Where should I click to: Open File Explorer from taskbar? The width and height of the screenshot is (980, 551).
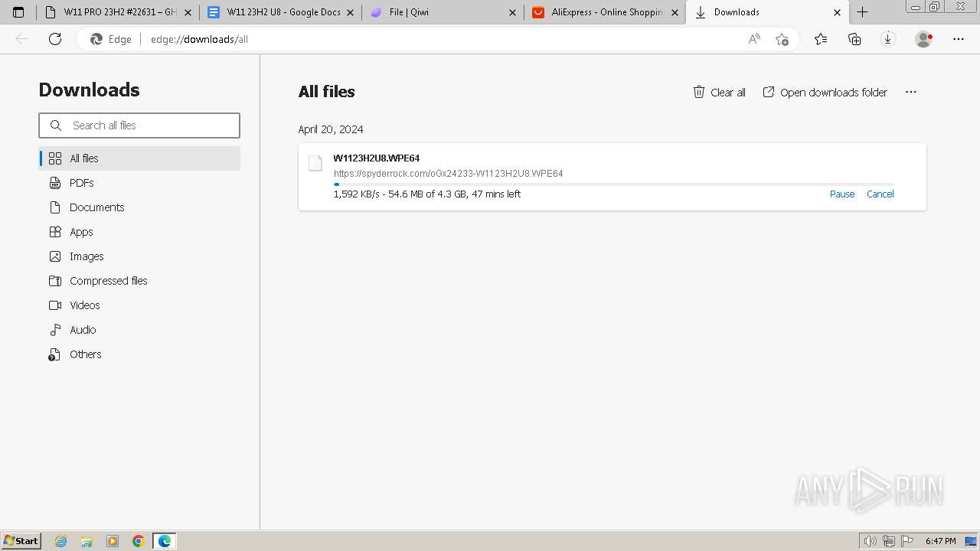click(87, 541)
